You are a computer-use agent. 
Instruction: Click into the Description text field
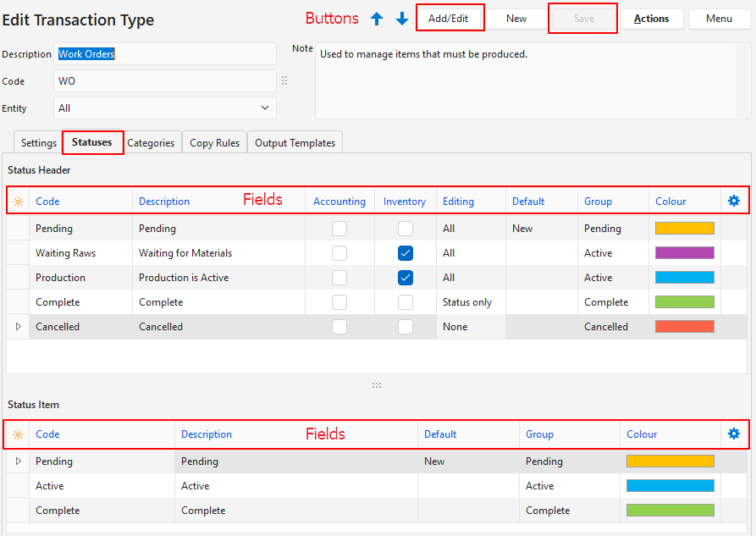[x=165, y=54]
